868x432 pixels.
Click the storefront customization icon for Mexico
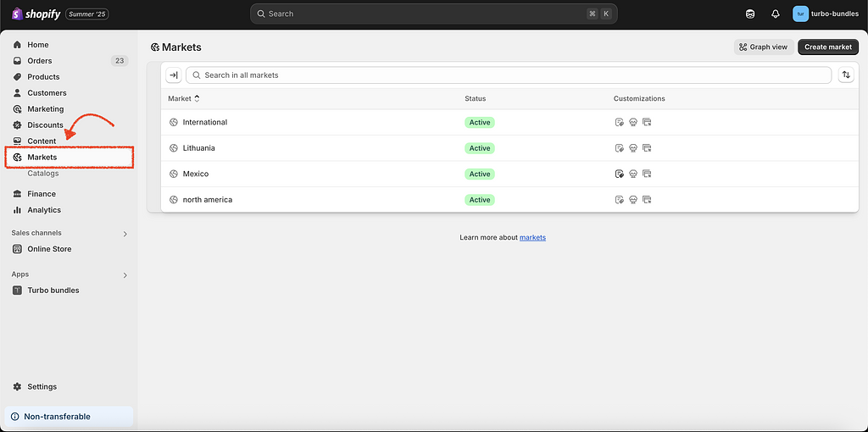click(x=633, y=174)
